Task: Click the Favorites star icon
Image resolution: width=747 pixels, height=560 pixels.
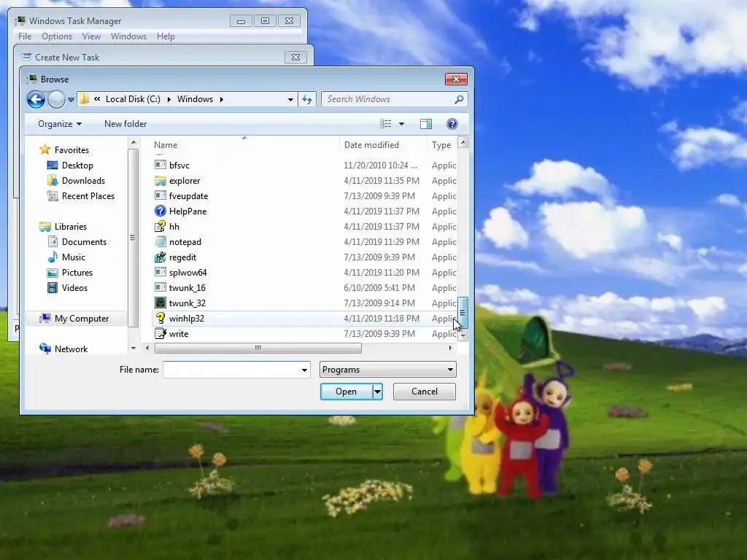Action: coord(44,149)
